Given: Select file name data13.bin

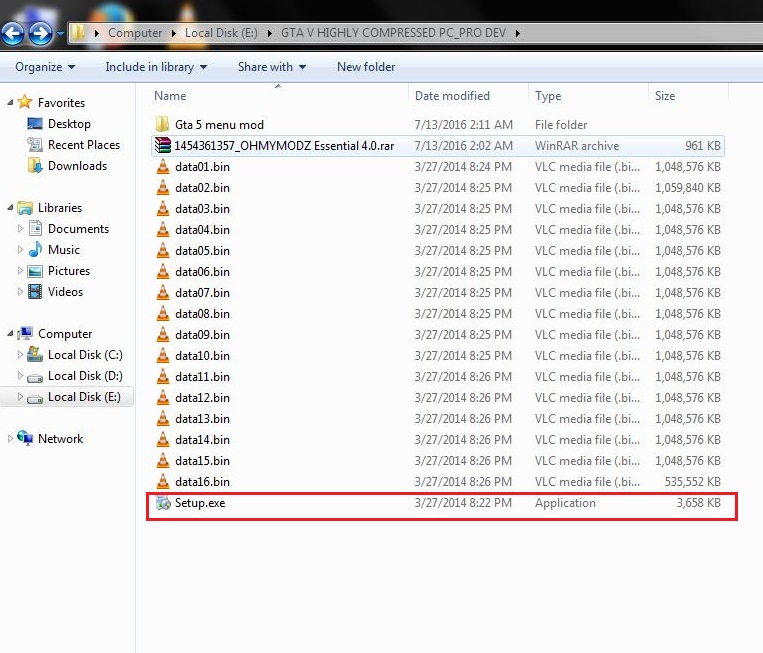Looking at the screenshot, I should [202, 418].
